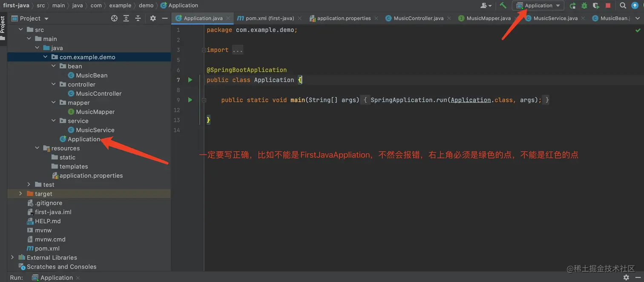Click Expand All icon in Project panel
Viewport: 644px width, 282px height.
tap(126, 18)
